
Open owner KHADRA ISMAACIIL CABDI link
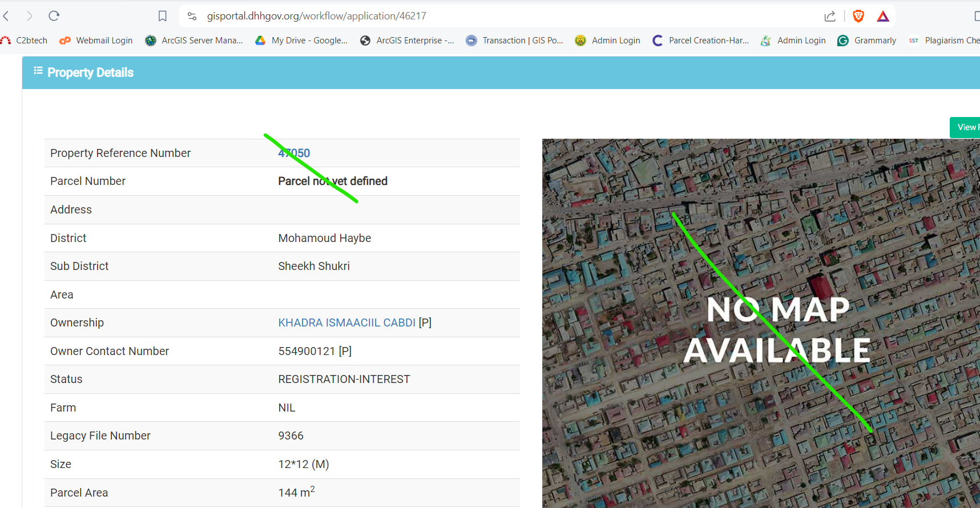(x=347, y=322)
